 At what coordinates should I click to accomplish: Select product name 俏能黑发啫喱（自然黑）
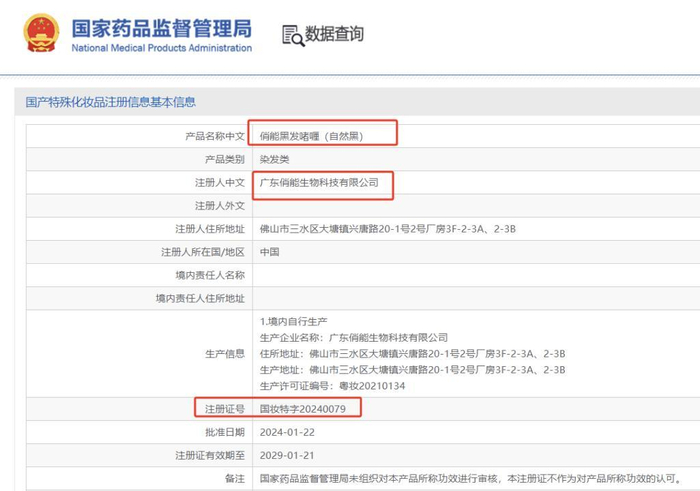coord(311,136)
